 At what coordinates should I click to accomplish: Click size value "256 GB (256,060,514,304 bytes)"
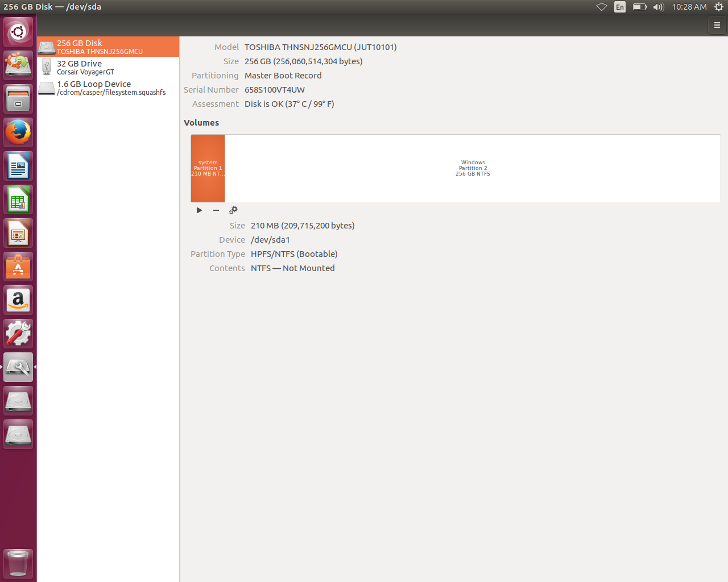coord(304,61)
